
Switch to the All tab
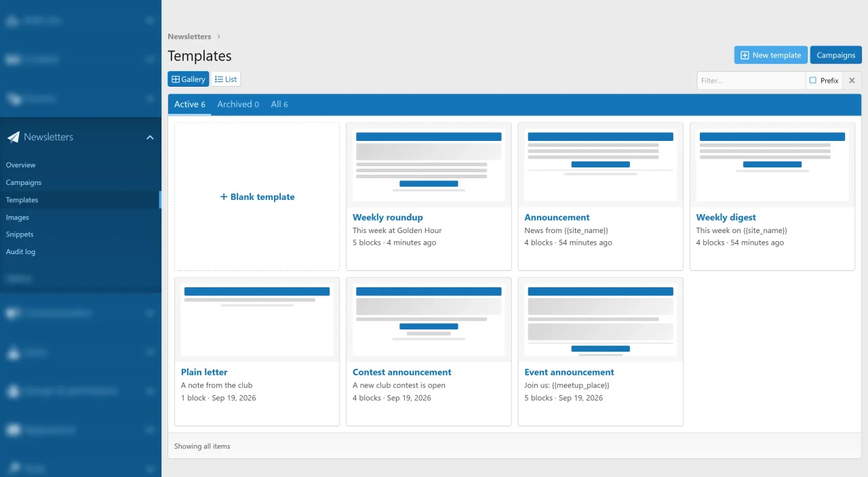(x=279, y=104)
